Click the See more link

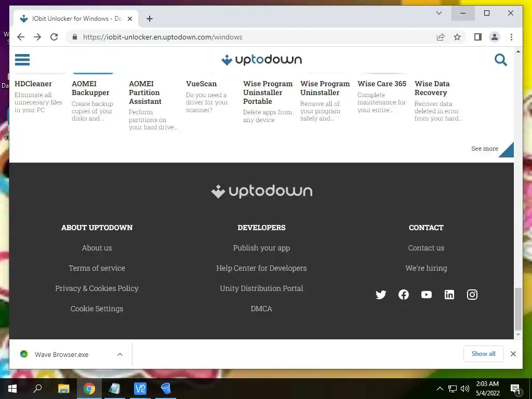[x=485, y=149]
